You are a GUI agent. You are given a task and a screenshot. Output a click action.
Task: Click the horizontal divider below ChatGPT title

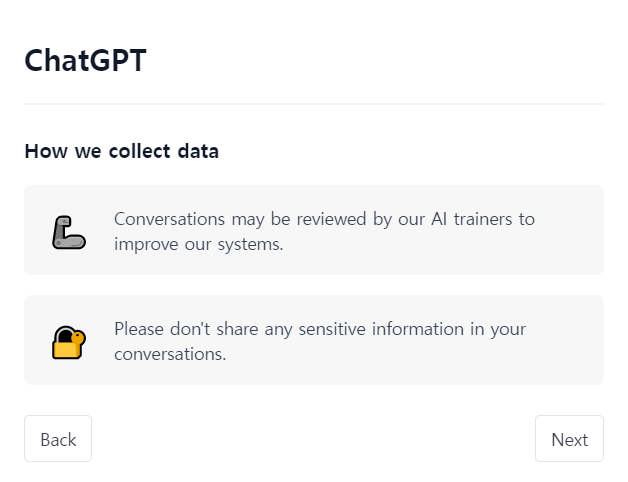point(314,104)
